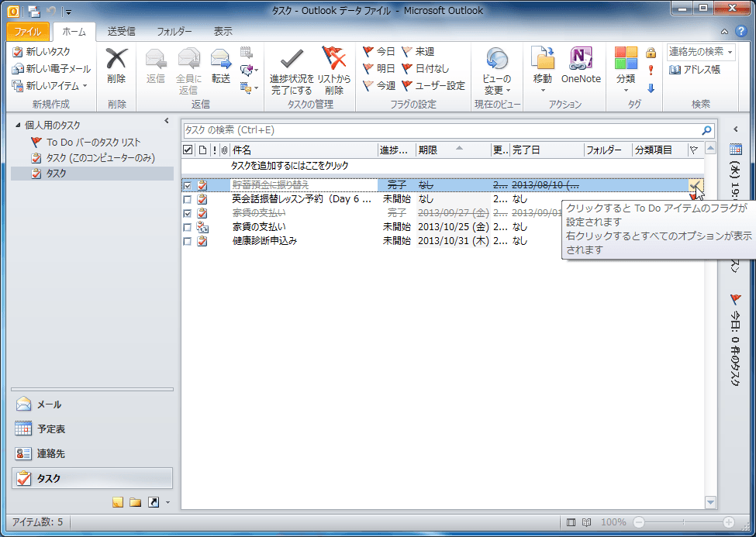Click the search magnifier icon
This screenshot has height=537, width=756.
click(707, 130)
